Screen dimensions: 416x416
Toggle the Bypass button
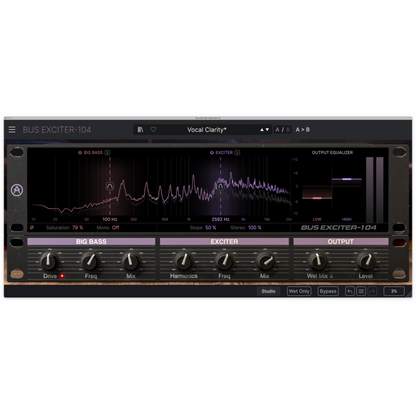[x=328, y=291]
